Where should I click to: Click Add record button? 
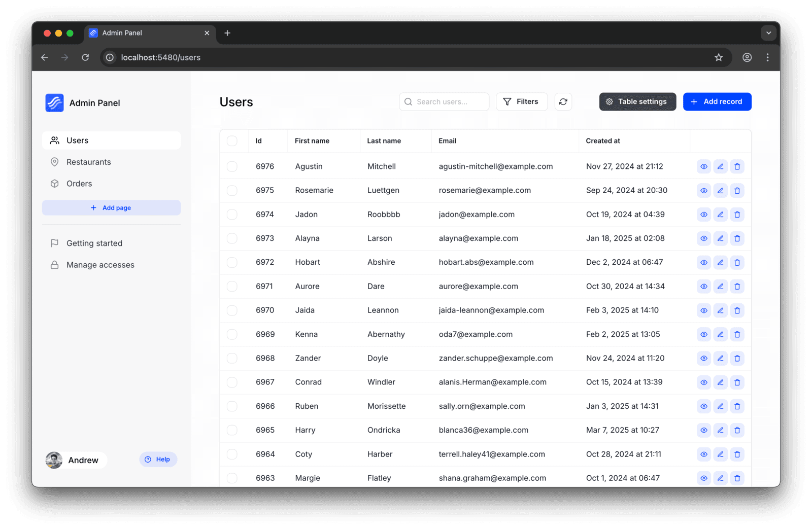(717, 102)
